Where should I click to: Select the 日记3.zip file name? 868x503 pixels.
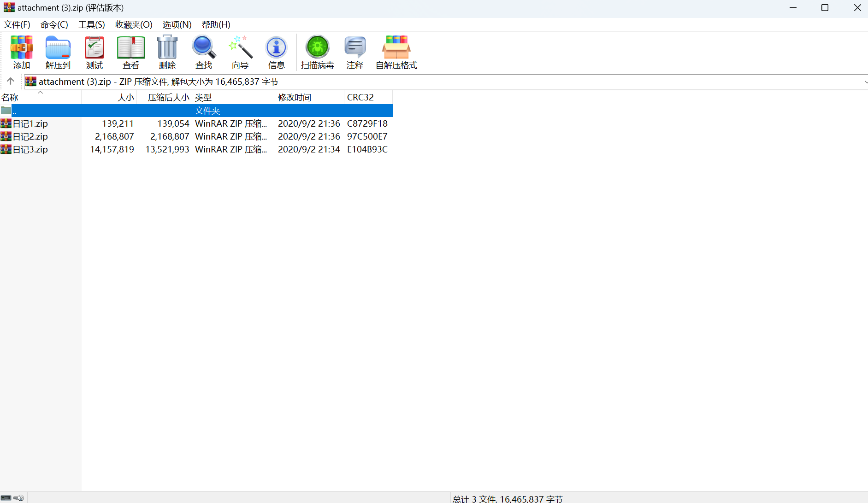[30, 149]
